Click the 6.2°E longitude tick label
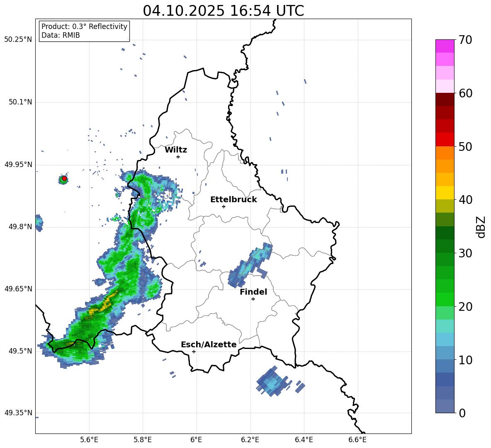Image resolution: width=491 pixels, height=448 pixels. 250,440
